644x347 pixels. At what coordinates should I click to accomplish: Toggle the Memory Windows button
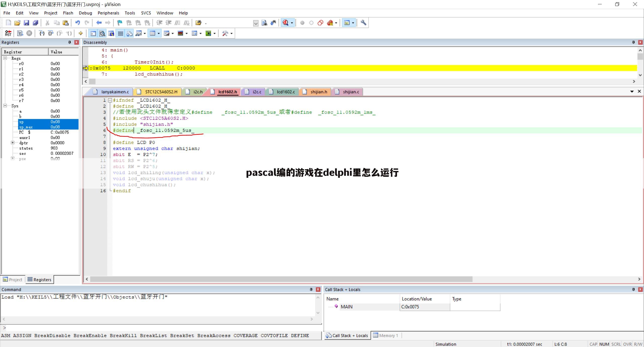(152, 33)
